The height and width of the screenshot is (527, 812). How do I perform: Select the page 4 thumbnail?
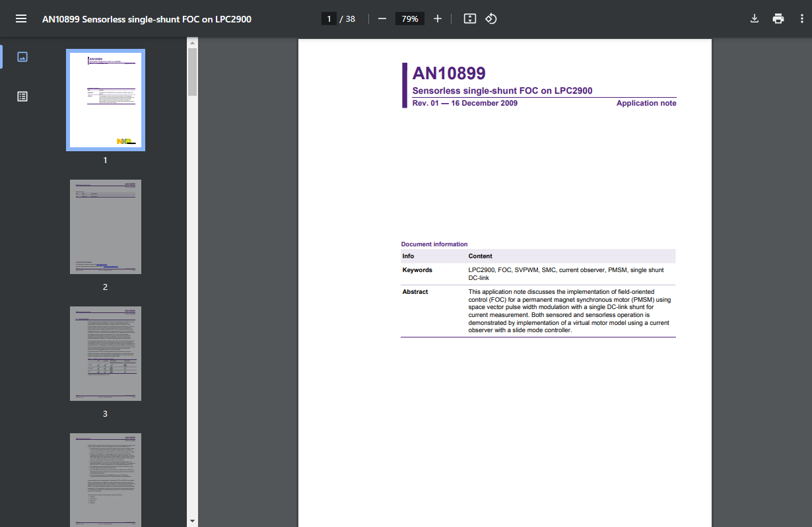[x=106, y=479]
